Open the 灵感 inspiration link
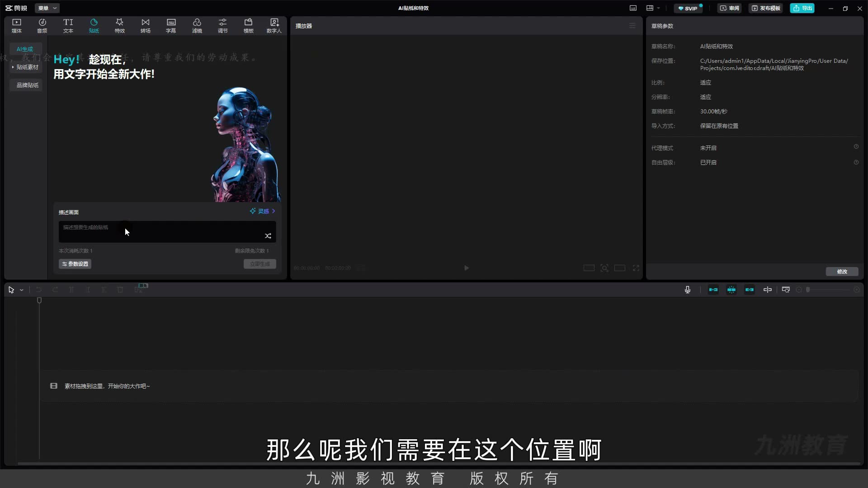Screen dimensions: 868x488 (263, 211)
